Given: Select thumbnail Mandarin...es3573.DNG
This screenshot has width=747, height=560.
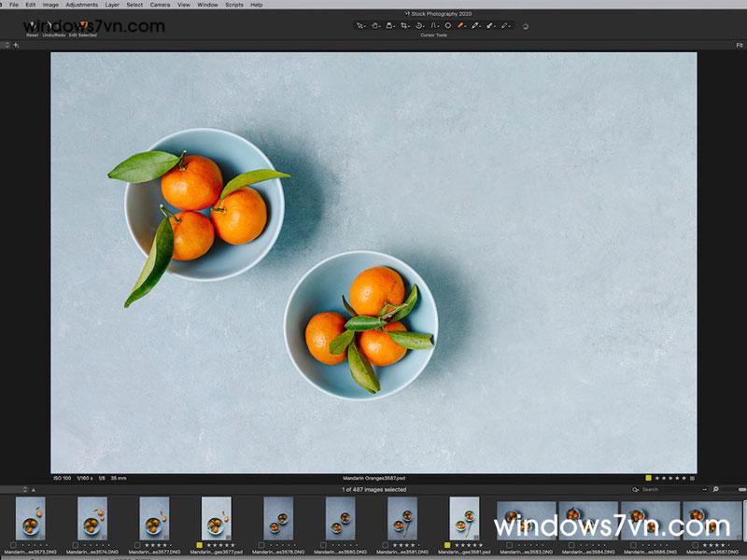Looking at the screenshot, I should click(x=31, y=518).
